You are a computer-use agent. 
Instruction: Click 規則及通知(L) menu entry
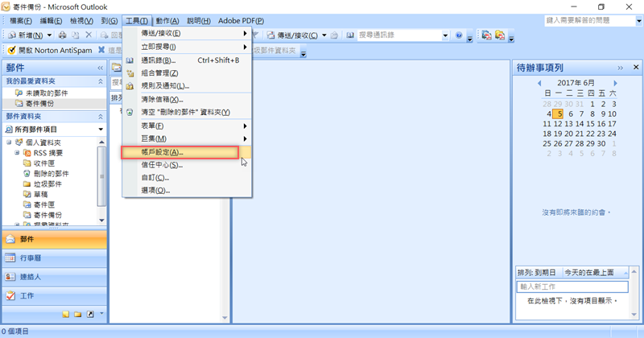pos(187,86)
